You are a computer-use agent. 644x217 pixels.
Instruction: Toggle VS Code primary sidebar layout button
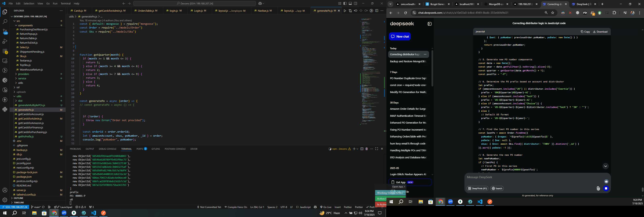[345, 3]
